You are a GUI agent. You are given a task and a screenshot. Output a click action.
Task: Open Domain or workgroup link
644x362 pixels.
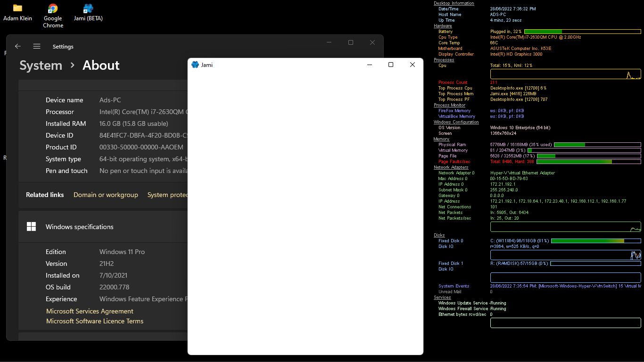point(106,195)
